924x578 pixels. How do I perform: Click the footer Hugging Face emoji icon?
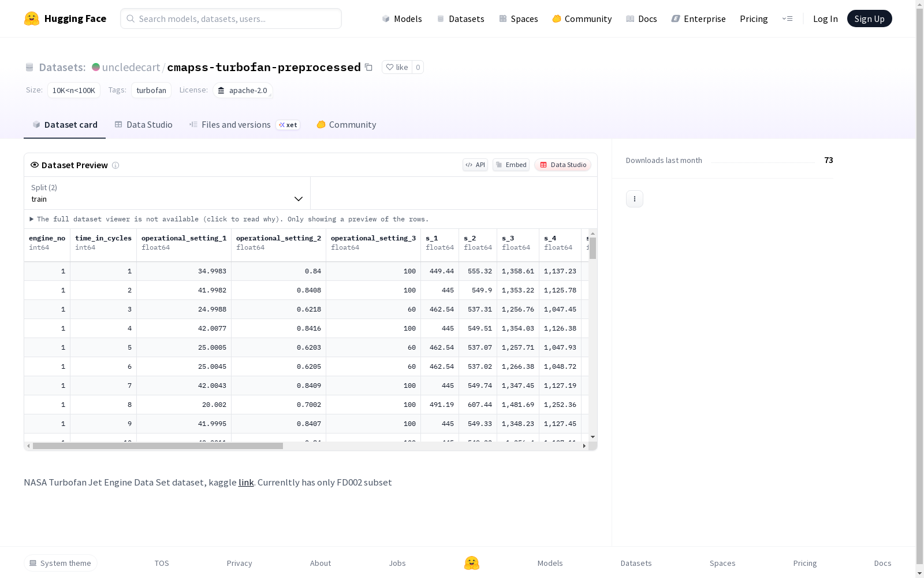click(x=472, y=563)
